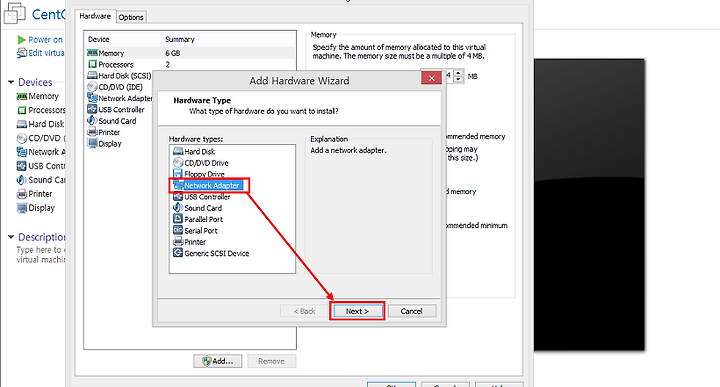Click Processors summary value 2

pos(168,64)
